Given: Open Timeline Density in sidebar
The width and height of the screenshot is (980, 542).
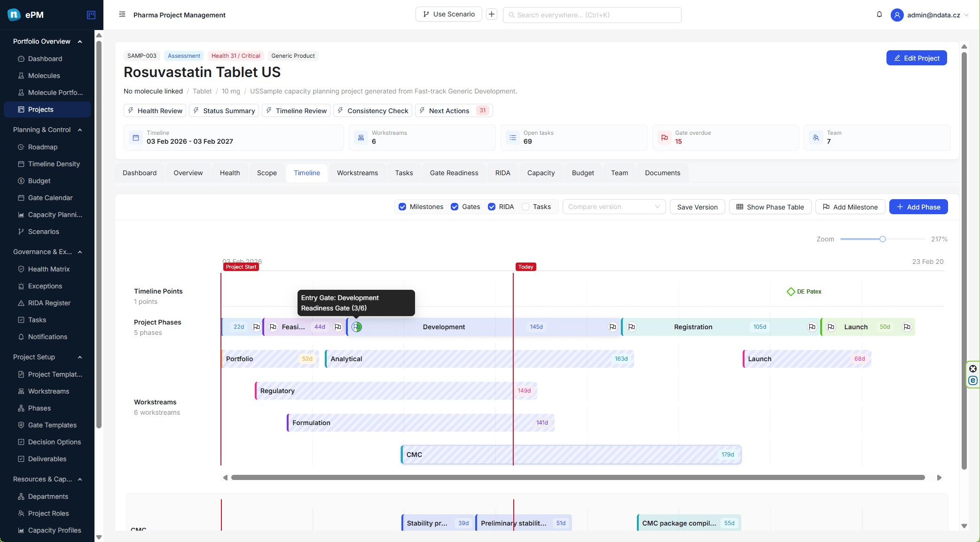Looking at the screenshot, I should 54,164.
